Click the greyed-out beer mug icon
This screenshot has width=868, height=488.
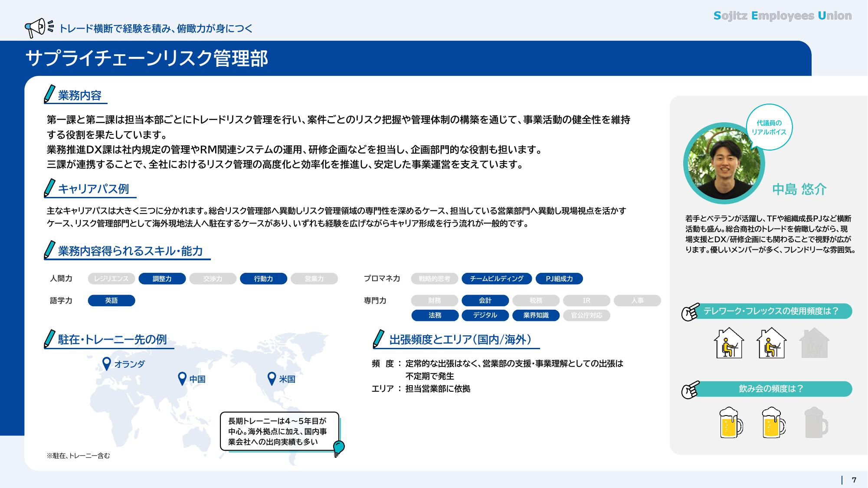point(816,422)
